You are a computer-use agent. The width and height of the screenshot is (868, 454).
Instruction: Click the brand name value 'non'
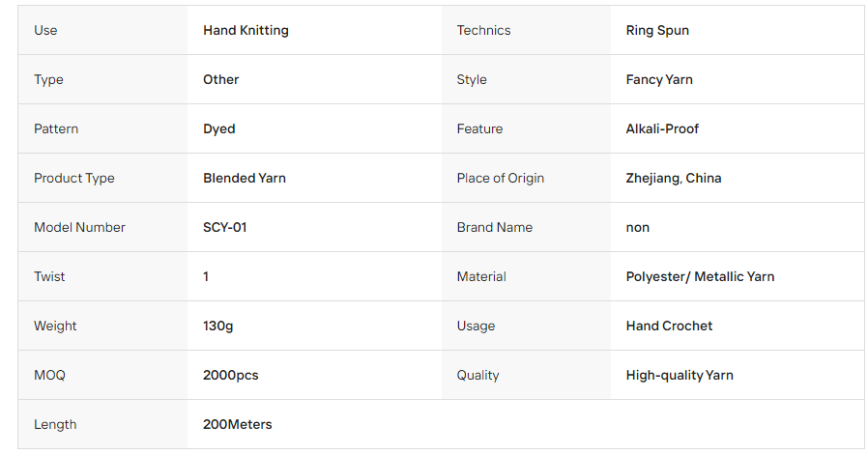click(637, 227)
